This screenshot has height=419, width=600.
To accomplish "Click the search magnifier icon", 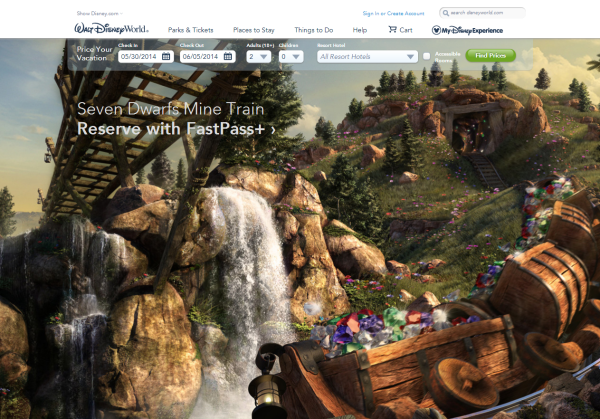I will pyautogui.click(x=445, y=13).
